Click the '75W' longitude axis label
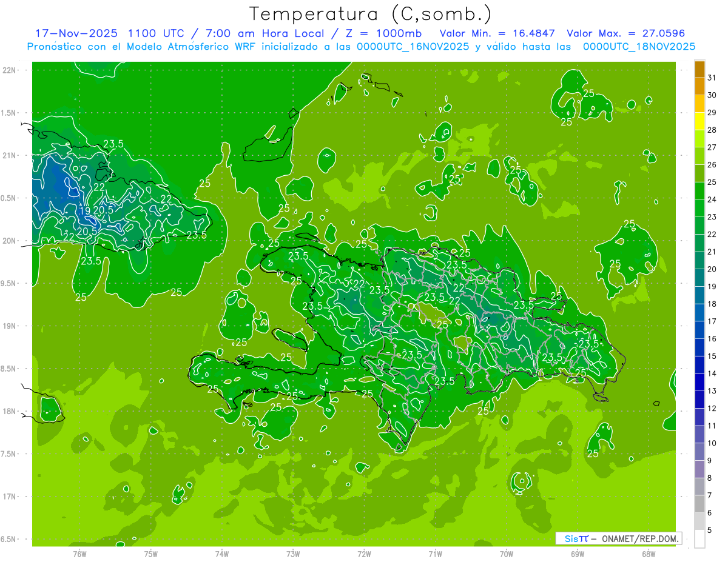Screen dimensions: 728x562 [151, 554]
